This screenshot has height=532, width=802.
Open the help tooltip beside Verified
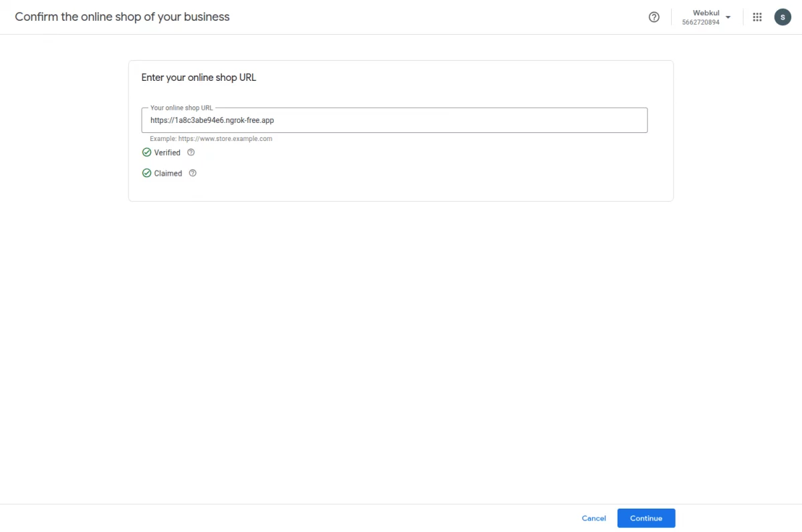tap(191, 152)
